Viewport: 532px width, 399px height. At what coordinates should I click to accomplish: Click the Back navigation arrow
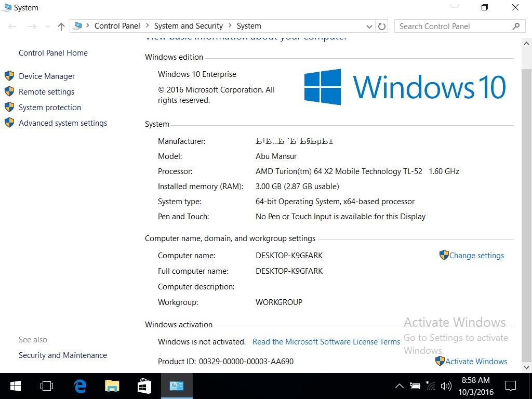tap(12, 26)
